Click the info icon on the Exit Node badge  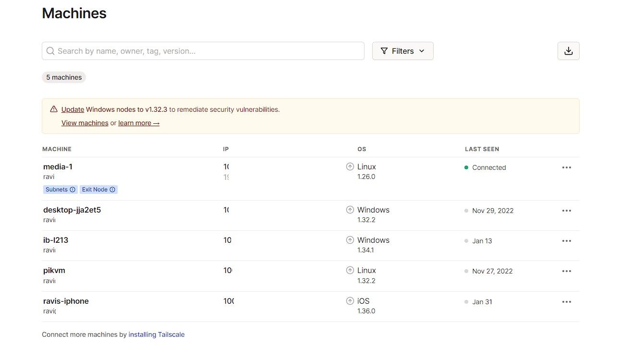(x=111, y=189)
